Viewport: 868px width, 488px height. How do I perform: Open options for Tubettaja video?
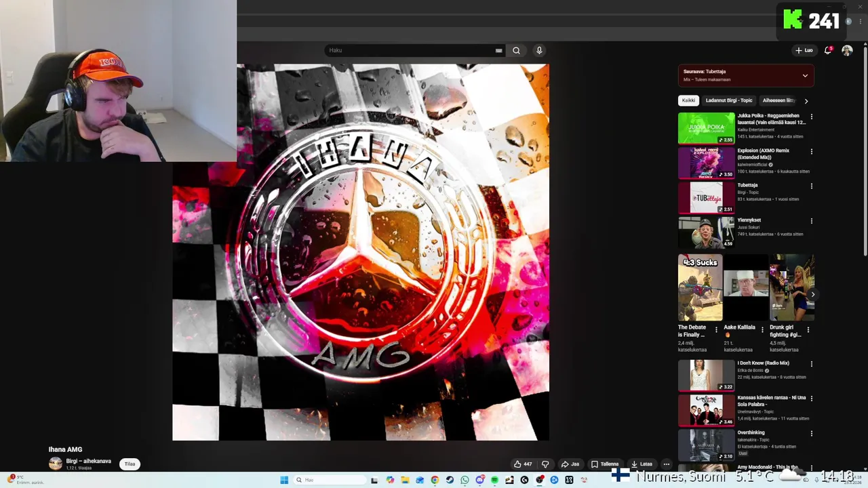(x=811, y=186)
